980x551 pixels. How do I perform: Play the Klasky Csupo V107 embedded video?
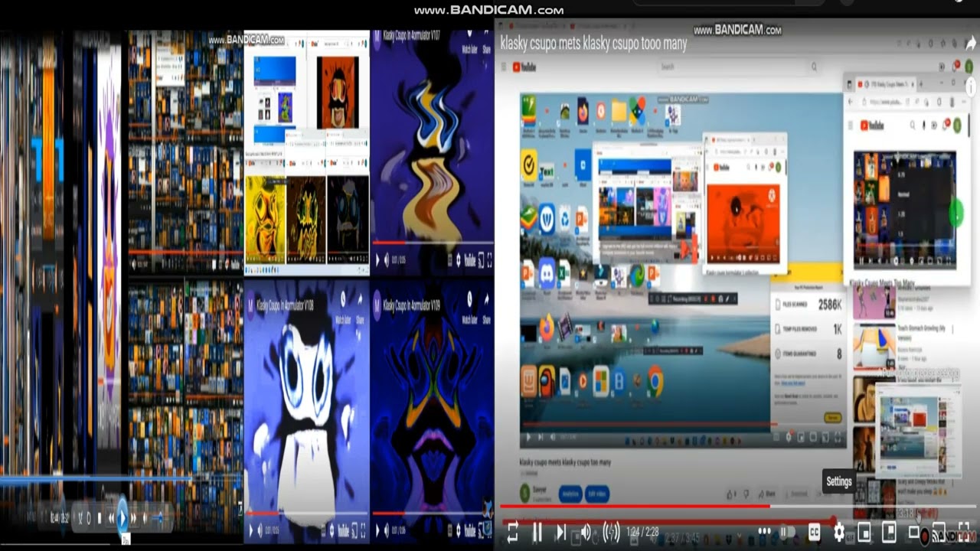[377, 260]
